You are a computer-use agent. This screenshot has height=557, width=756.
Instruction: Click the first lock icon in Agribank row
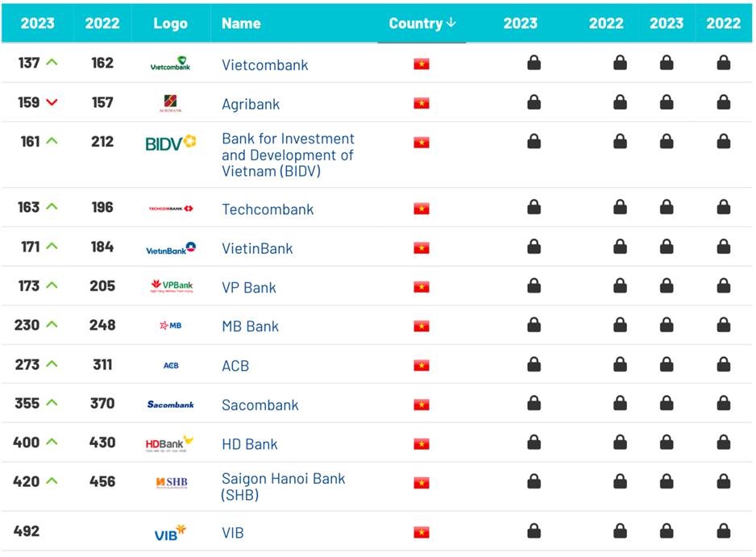[534, 102]
